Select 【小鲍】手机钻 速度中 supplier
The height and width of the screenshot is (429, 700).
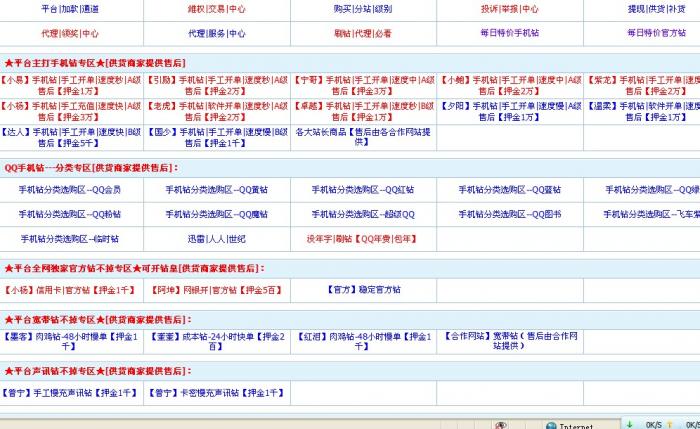pos(510,85)
